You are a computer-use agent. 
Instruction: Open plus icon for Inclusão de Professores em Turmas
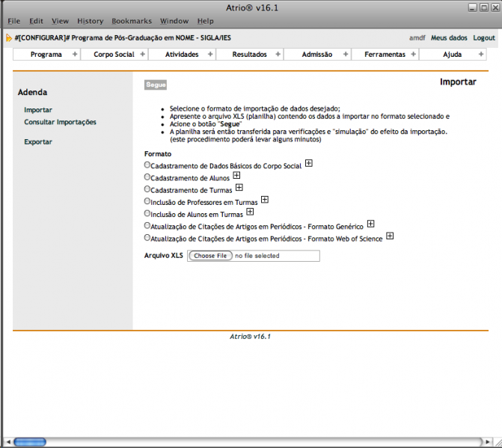tap(264, 200)
